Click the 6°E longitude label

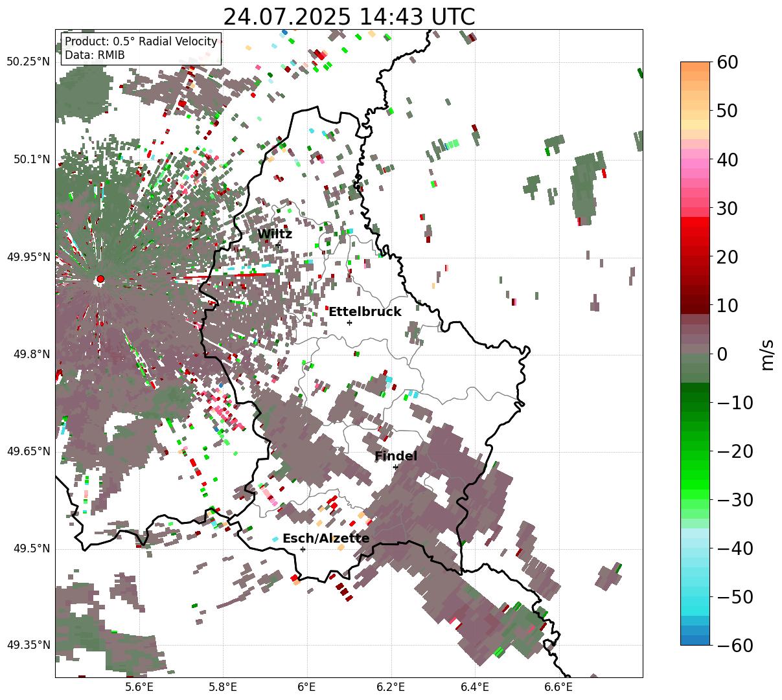coord(306,687)
